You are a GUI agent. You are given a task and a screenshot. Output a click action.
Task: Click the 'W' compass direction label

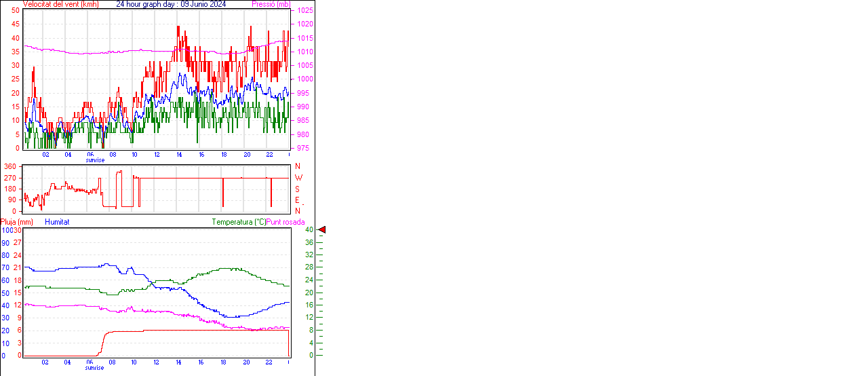[298, 178]
